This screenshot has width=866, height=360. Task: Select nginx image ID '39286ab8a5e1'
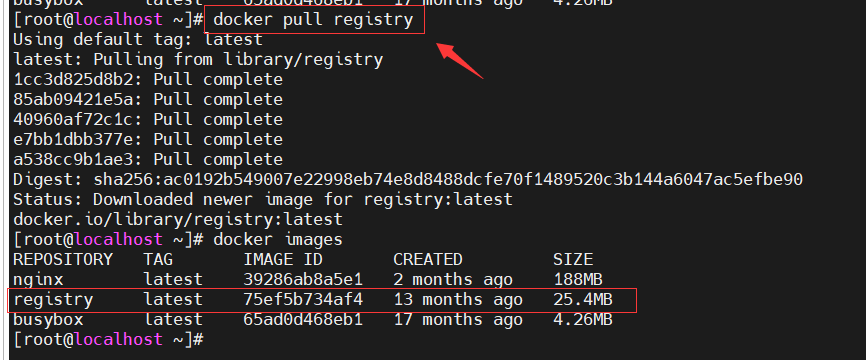tap(303, 279)
